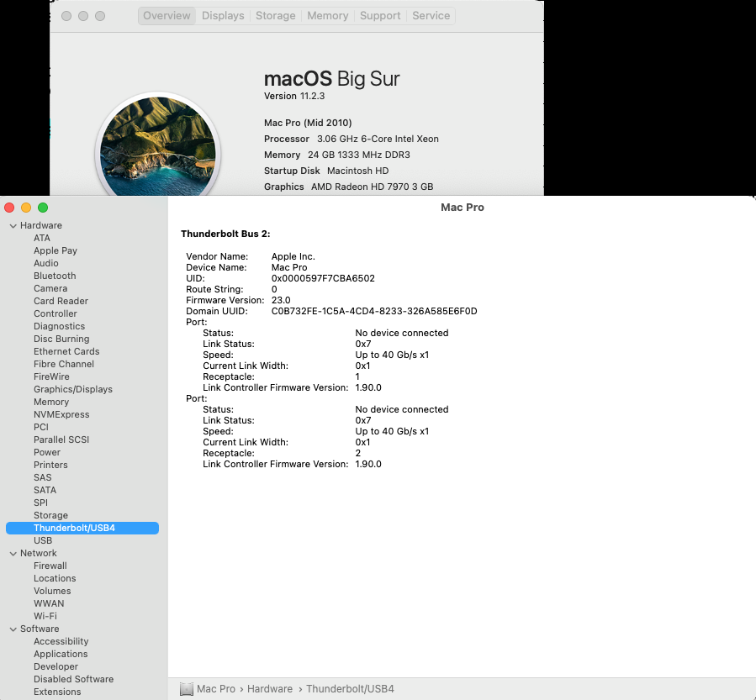The image size is (756, 700).
Task: Close the System Information window (red button)
Action: coord(9,208)
